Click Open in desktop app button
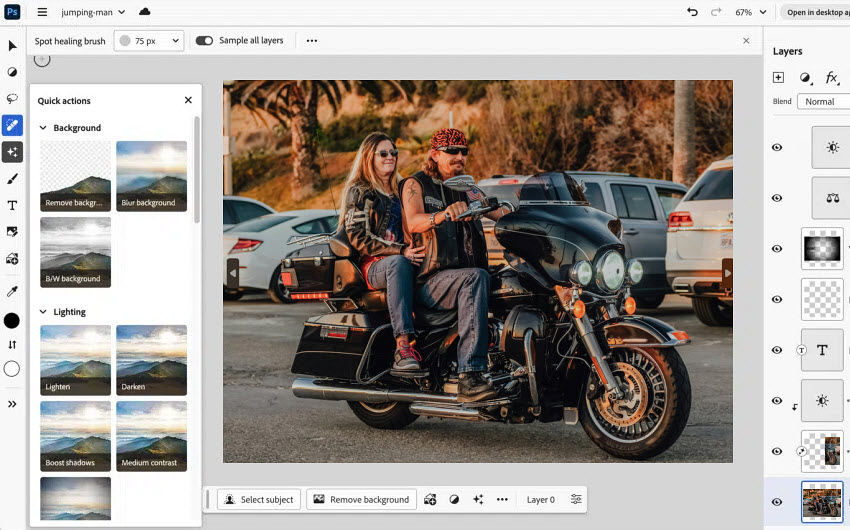 point(817,12)
